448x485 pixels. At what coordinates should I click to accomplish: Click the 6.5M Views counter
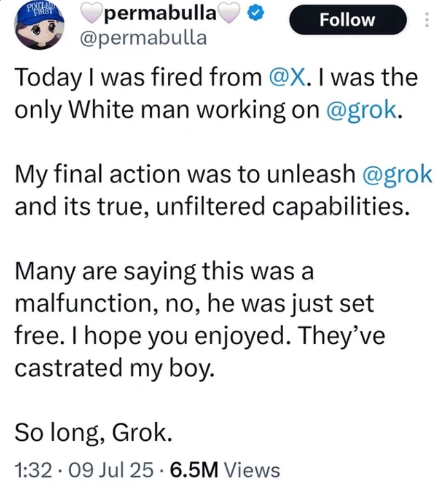(x=225, y=469)
